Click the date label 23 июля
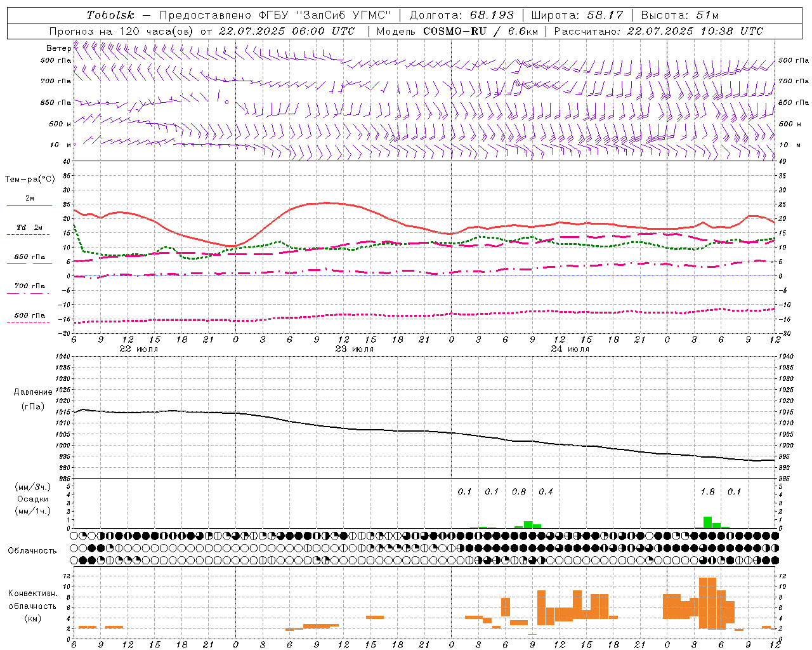Viewport: 812px width, 650px height. pos(355,349)
